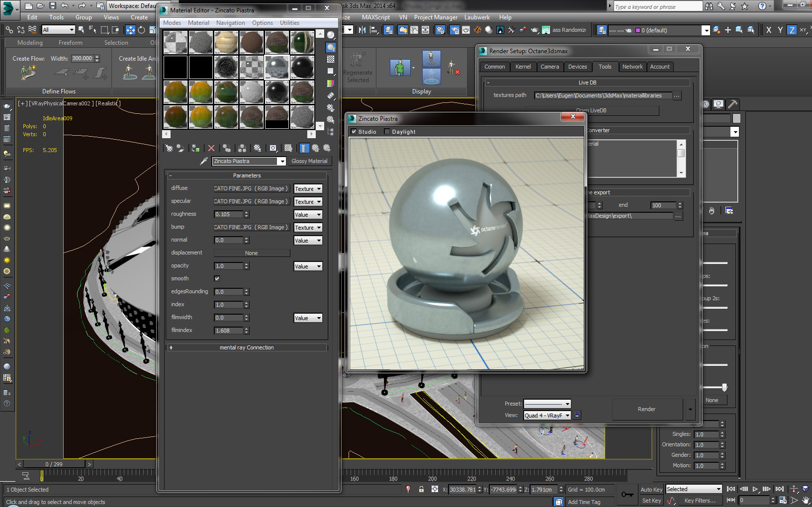Open the Zincato Piastra material name dropdown

tap(281, 161)
